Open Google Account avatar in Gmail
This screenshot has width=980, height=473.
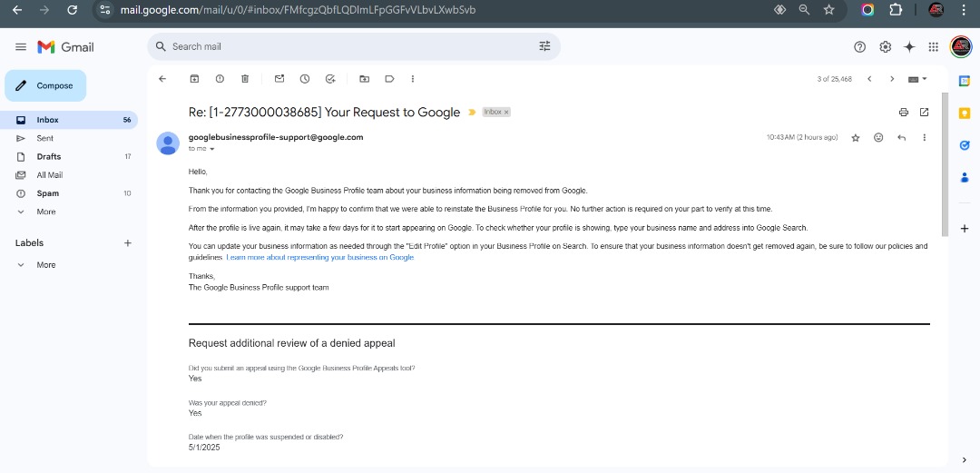[x=961, y=47]
